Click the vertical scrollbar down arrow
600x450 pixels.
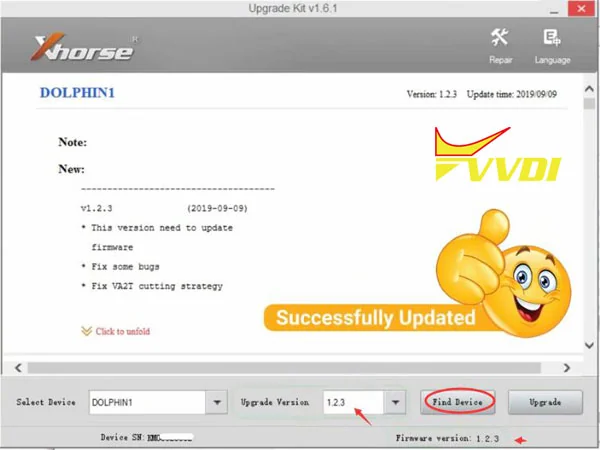589,345
